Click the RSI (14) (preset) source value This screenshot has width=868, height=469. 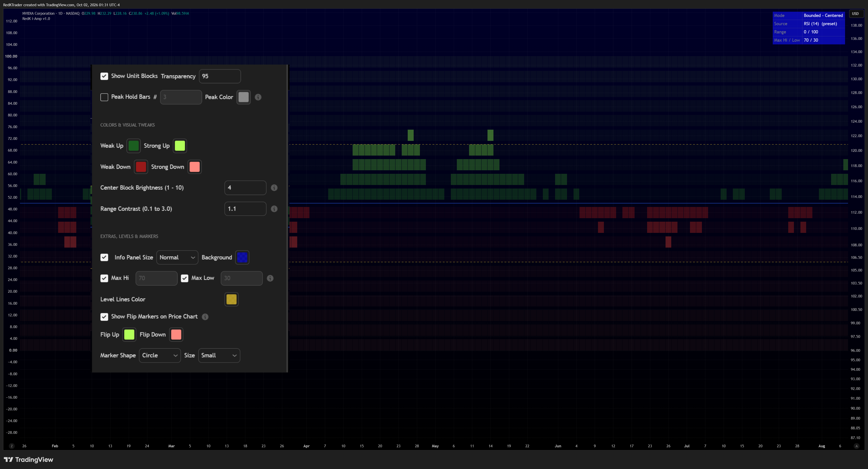[x=820, y=24]
